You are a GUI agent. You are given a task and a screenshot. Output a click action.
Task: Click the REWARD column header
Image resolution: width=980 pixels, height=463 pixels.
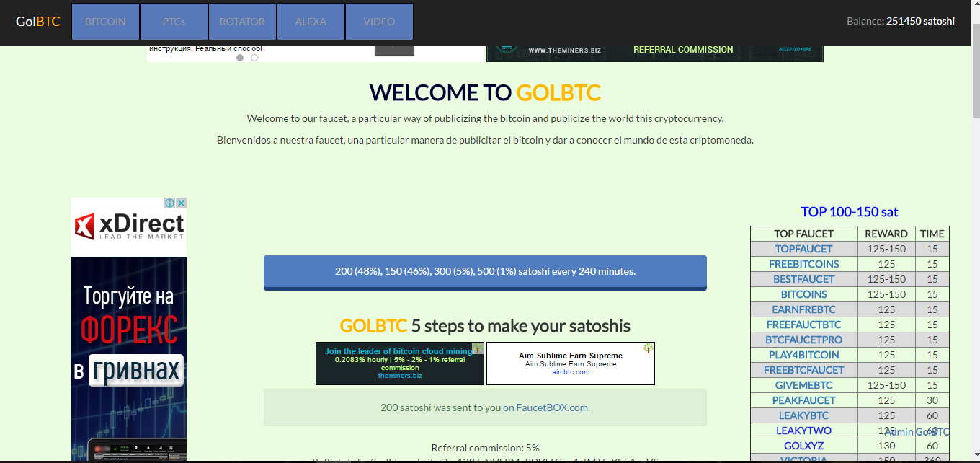886,234
